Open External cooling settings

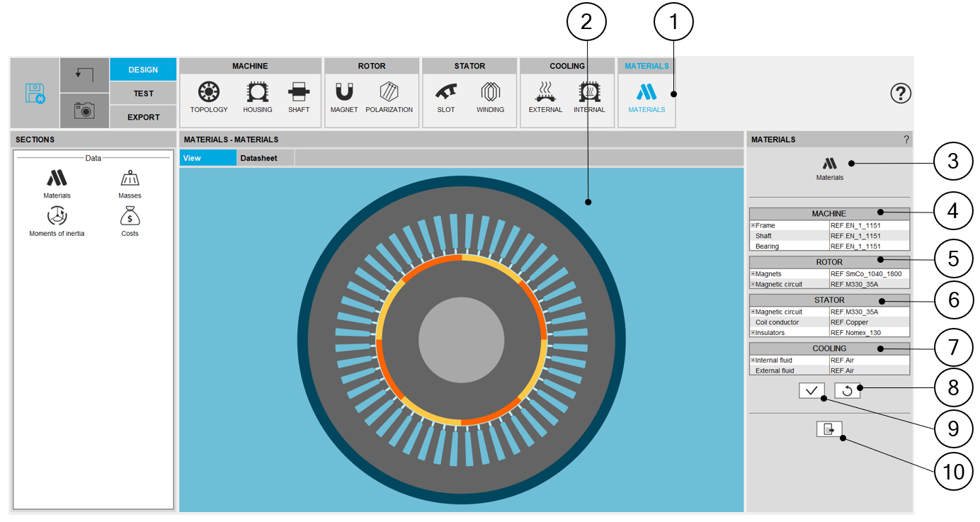click(545, 92)
